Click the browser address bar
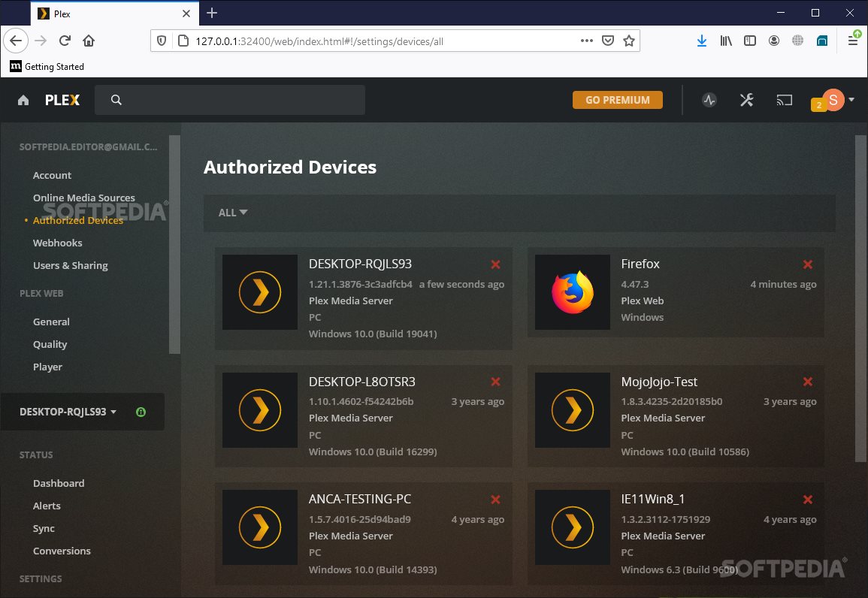Viewport: 868px width, 598px height. point(376,41)
